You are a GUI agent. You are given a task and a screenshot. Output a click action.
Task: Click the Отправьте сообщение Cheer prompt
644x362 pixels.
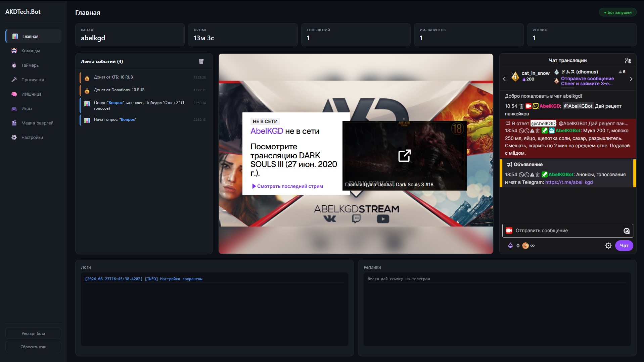tap(587, 81)
